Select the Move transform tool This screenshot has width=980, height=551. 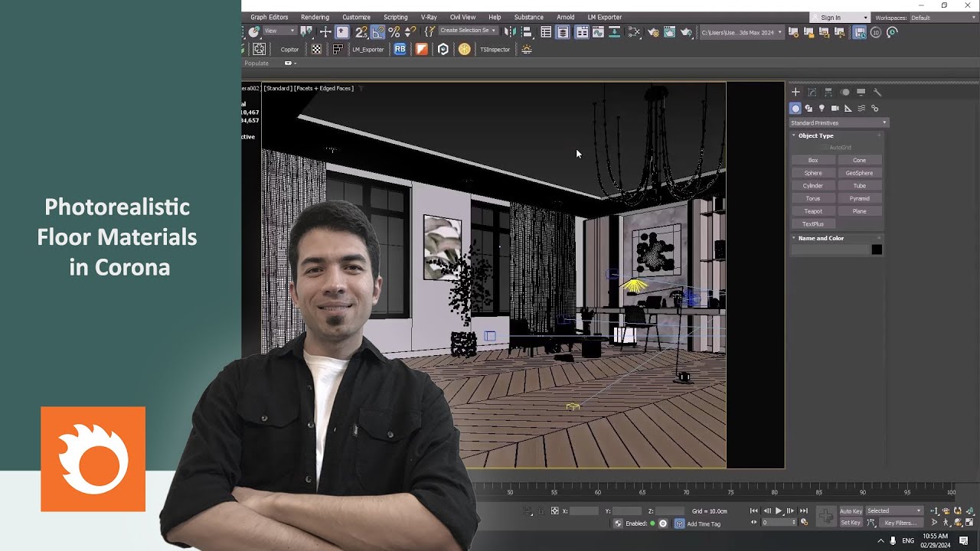point(325,32)
